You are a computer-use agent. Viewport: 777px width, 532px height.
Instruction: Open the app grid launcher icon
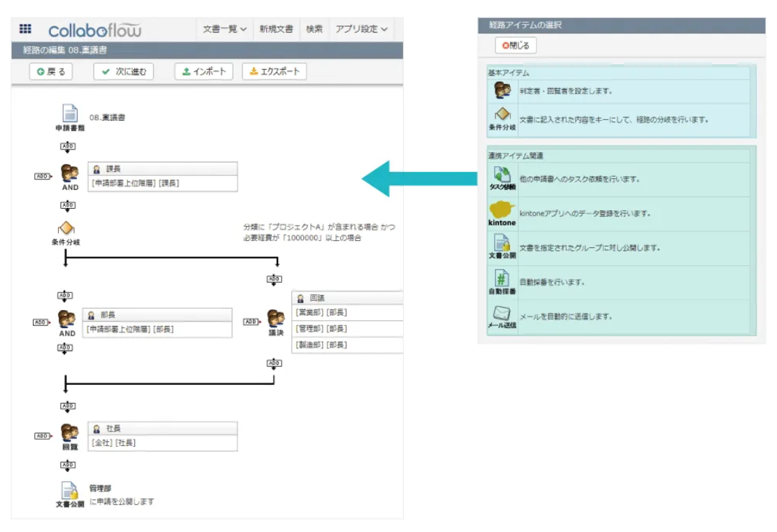(25, 29)
